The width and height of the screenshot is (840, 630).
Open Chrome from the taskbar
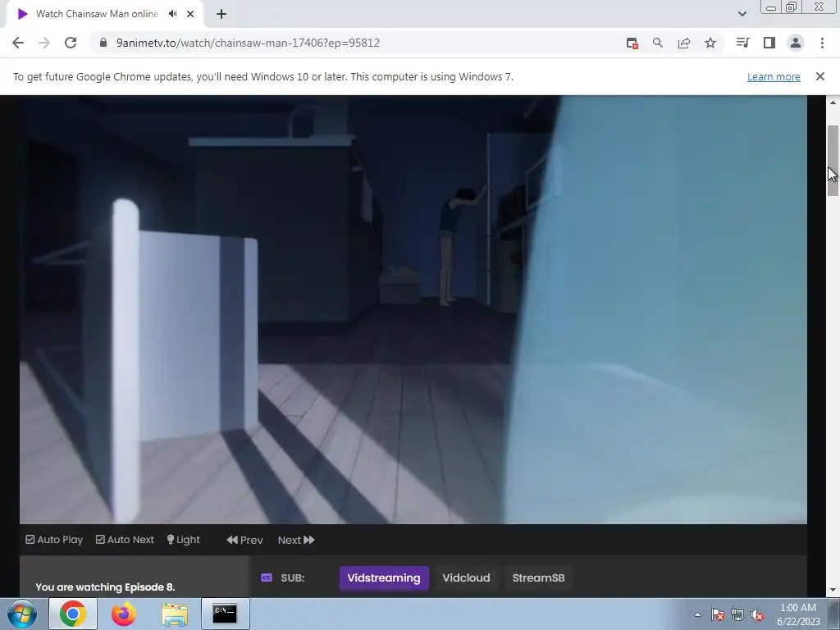(x=73, y=614)
